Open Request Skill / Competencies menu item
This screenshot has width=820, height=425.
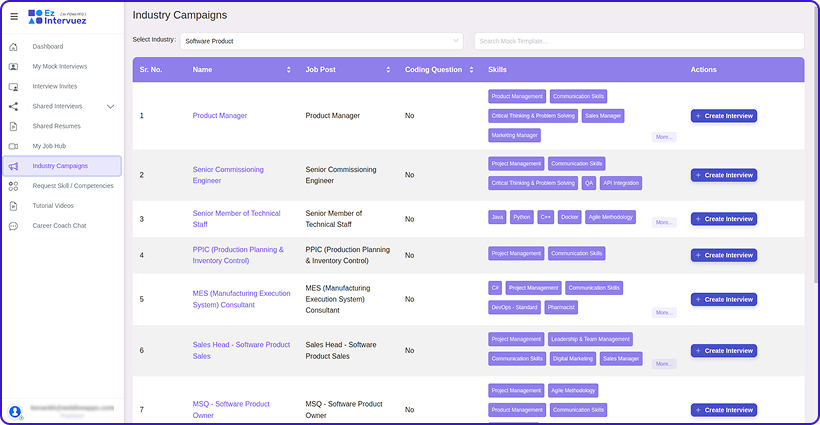(73, 186)
